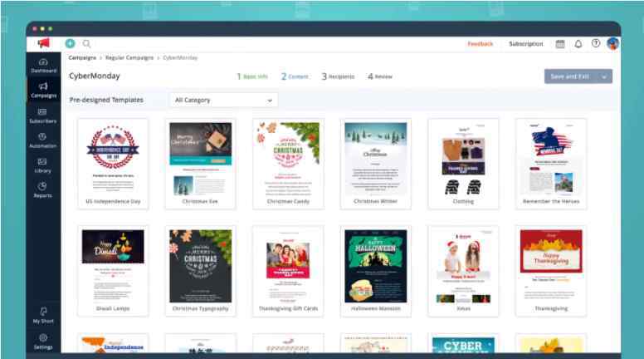Screen dimensions: 644x359
Task: Open the calendar icon in top bar
Action: pos(560,43)
